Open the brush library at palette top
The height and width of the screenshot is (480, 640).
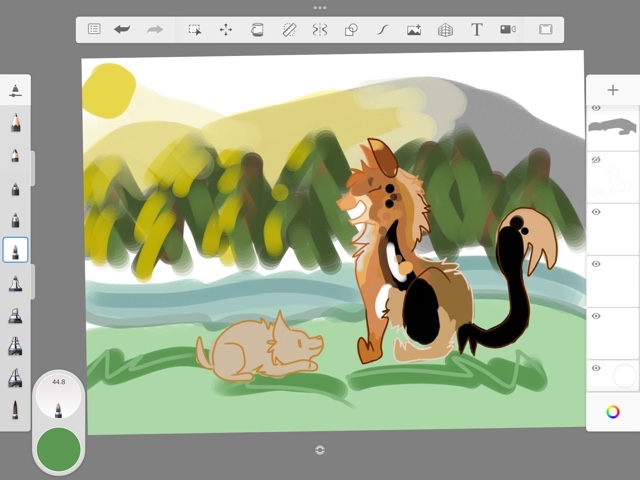16,91
